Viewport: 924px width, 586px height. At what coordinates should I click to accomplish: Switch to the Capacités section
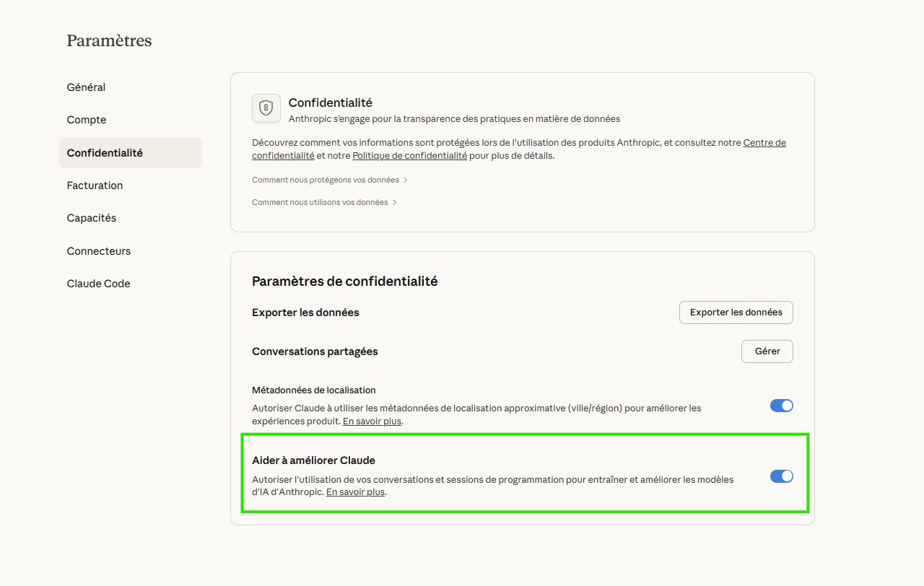[92, 218]
